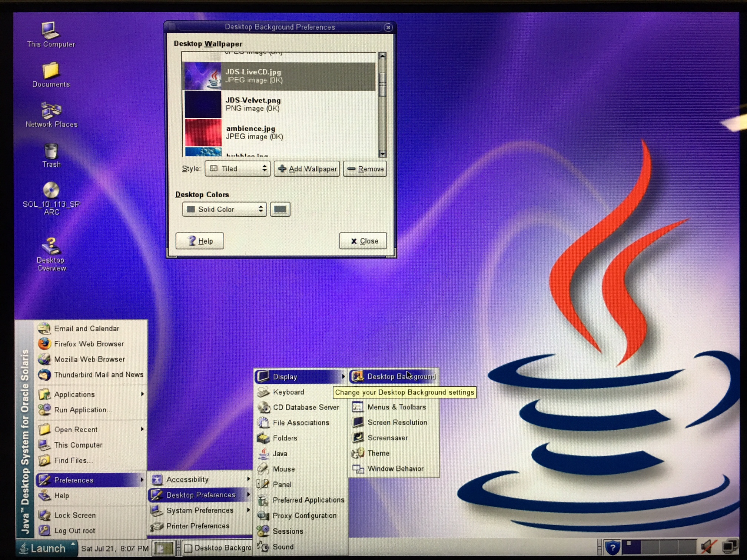Choose Log Out root entry
Image resolution: width=747 pixels, height=560 pixels.
(91, 531)
